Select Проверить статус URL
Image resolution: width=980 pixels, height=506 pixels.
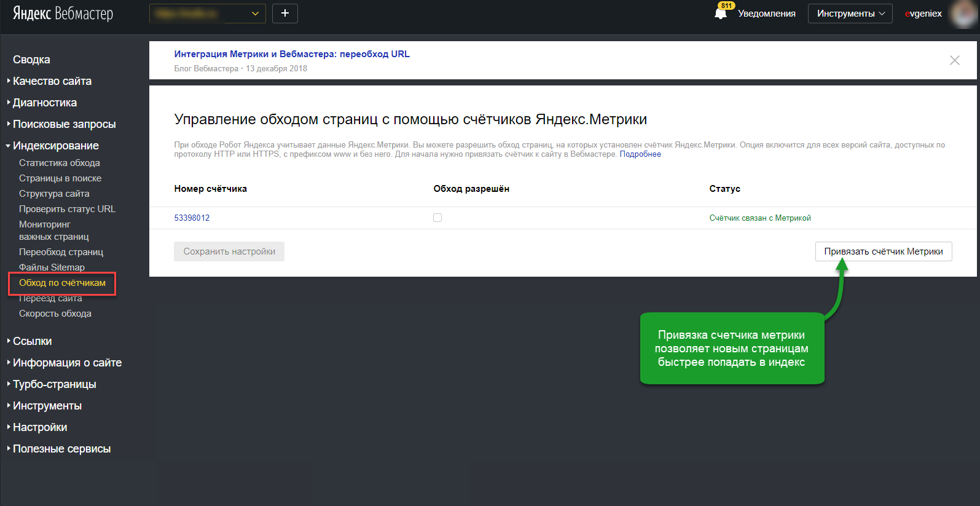pyautogui.click(x=67, y=209)
